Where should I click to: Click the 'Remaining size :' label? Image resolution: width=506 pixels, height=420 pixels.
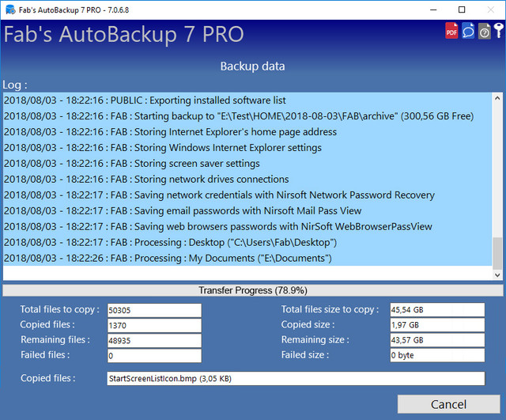(x=315, y=340)
